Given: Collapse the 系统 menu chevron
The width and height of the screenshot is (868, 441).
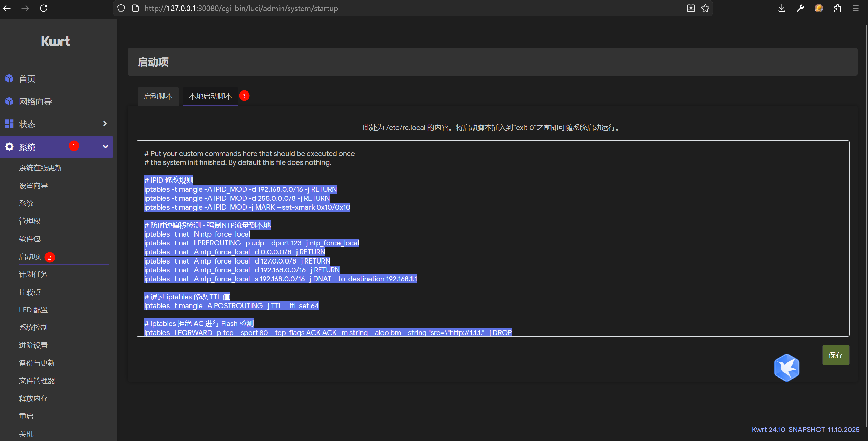Looking at the screenshot, I should tap(105, 147).
